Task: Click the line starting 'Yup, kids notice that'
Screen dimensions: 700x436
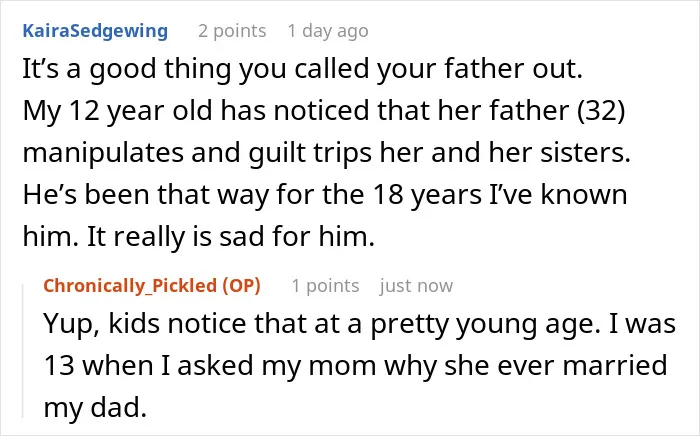Action: (x=360, y=324)
